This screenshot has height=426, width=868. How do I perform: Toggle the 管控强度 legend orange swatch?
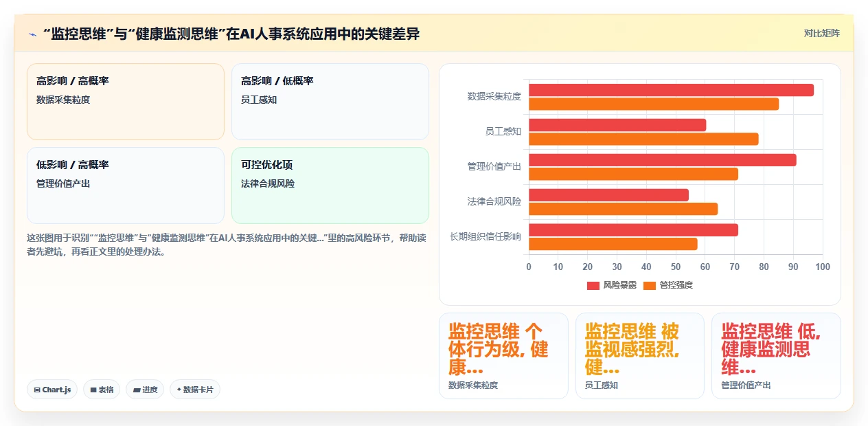click(x=650, y=285)
